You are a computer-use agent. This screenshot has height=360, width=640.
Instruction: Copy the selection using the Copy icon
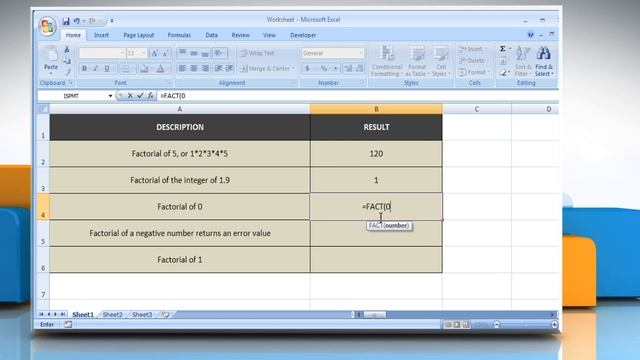[x=67, y=60]
